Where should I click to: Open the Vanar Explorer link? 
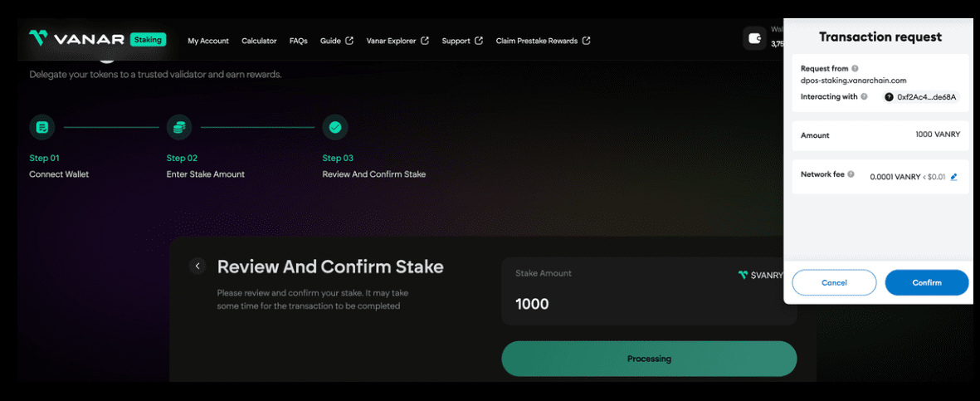point(397,41)
